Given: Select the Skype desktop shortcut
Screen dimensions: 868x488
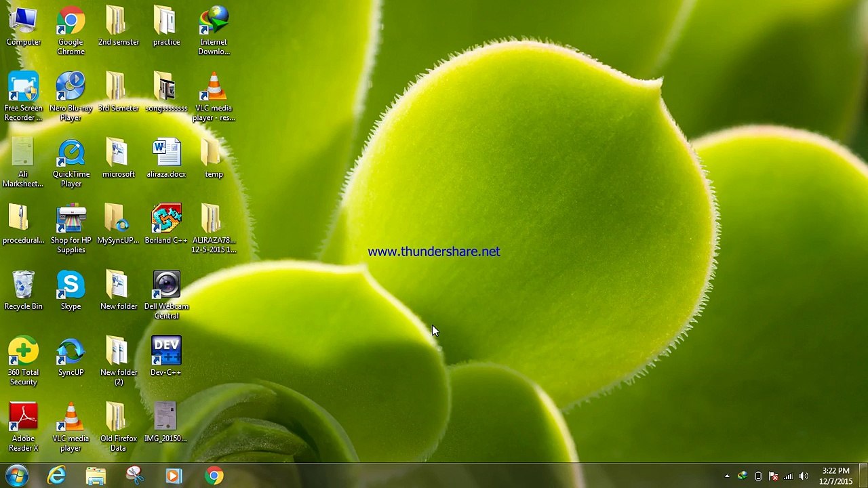Looking at the screenshot, I should point(71,291).
